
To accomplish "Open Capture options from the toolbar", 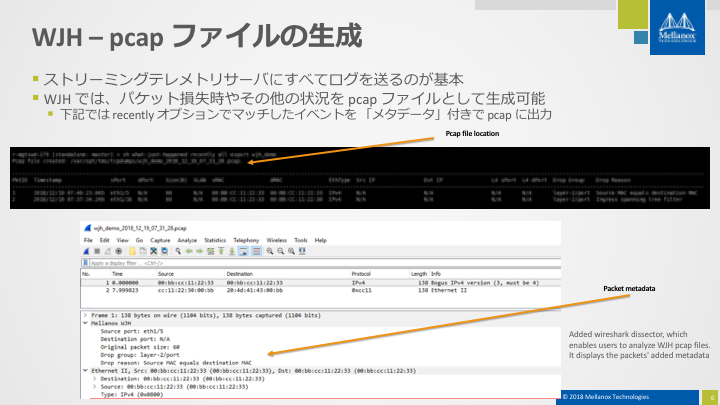I will (118, 251).
